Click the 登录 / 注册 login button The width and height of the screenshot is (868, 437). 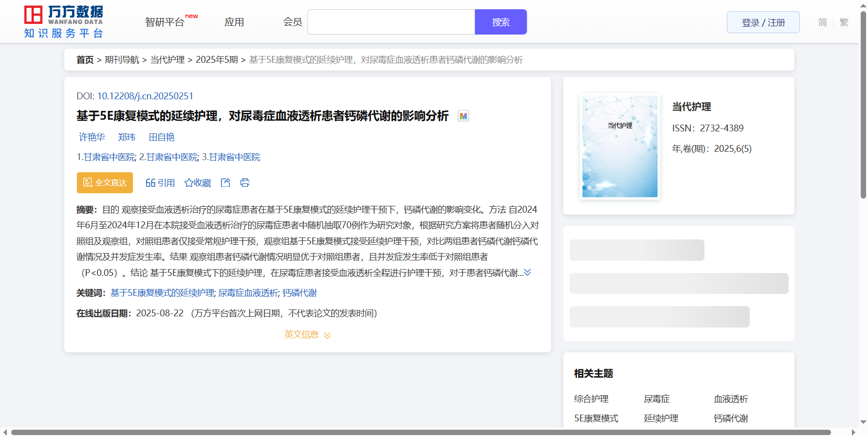click(763, 22)
